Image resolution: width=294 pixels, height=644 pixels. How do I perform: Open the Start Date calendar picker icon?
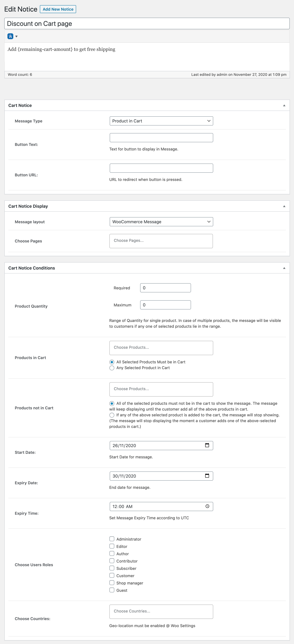(x=207, y=445)
